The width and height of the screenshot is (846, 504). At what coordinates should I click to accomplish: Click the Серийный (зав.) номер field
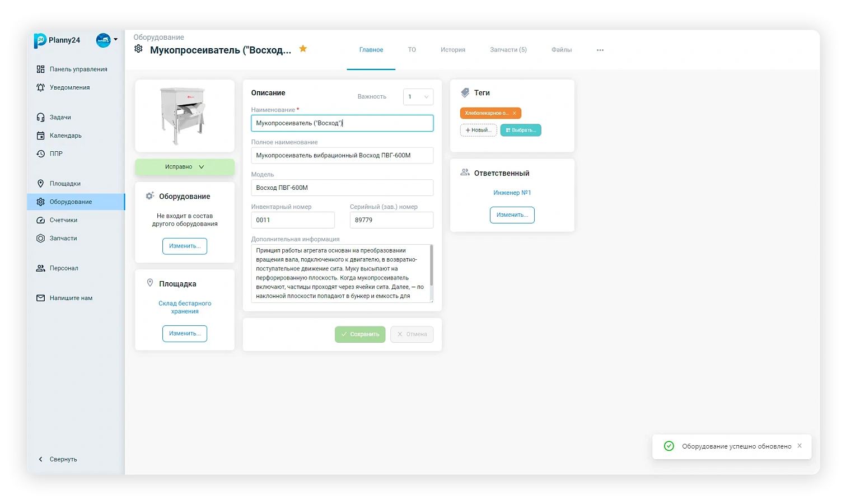391,220
